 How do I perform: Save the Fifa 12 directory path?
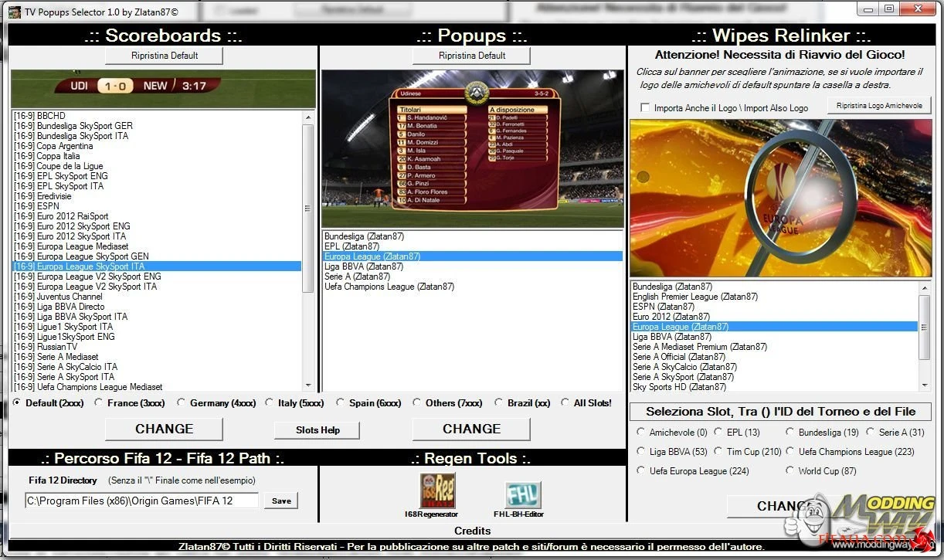click(x=281, y=501)
